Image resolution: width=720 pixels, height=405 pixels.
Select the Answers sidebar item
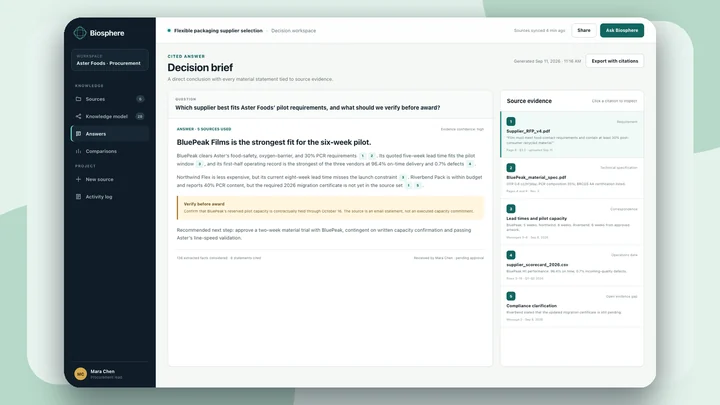coord(110,134)
